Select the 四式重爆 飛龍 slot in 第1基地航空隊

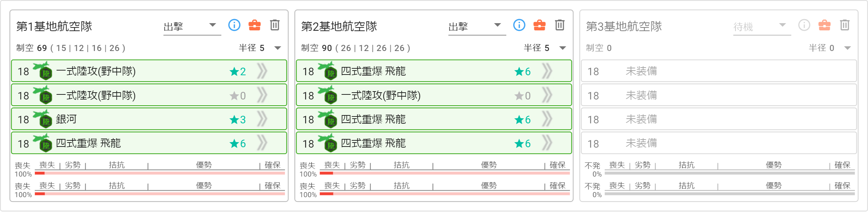[149, 143]
